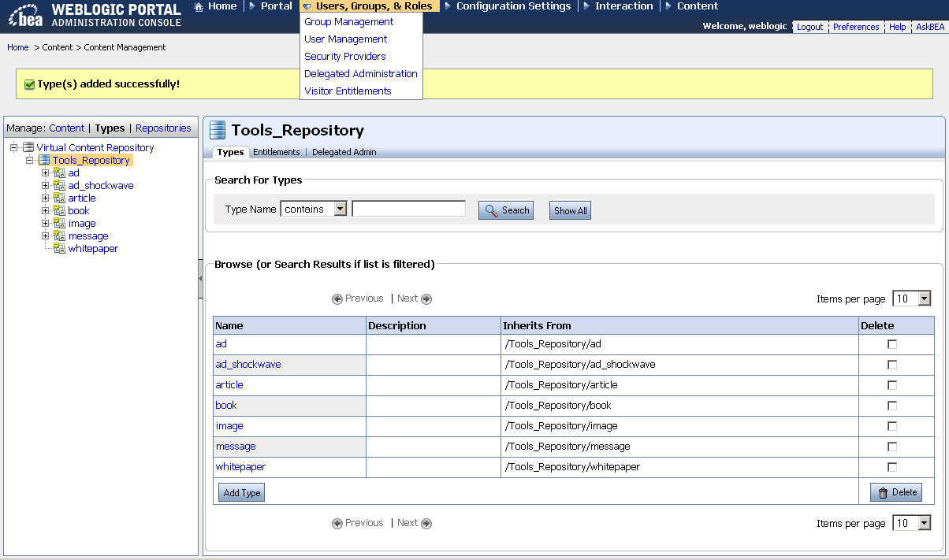Click the type icon beside ad in the tree

pyautogui.click(x=59, y=172)
